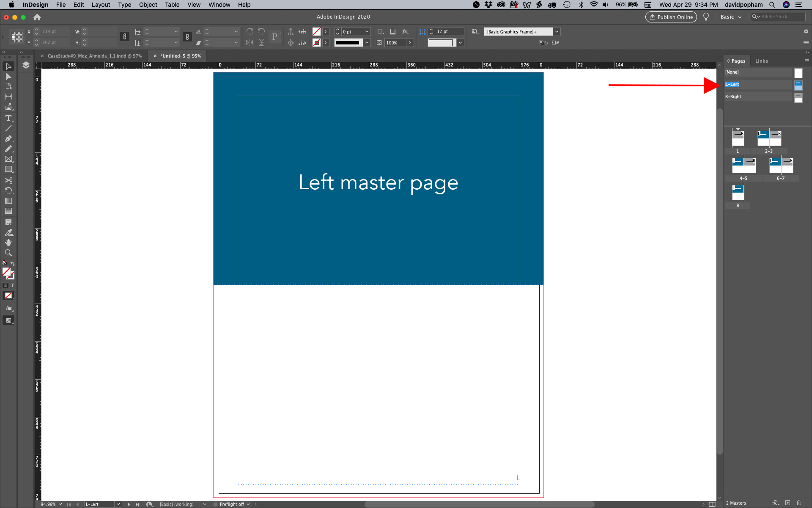Click the Publish Online button
This screenshot has height=508, width=812.
point(671,17)
